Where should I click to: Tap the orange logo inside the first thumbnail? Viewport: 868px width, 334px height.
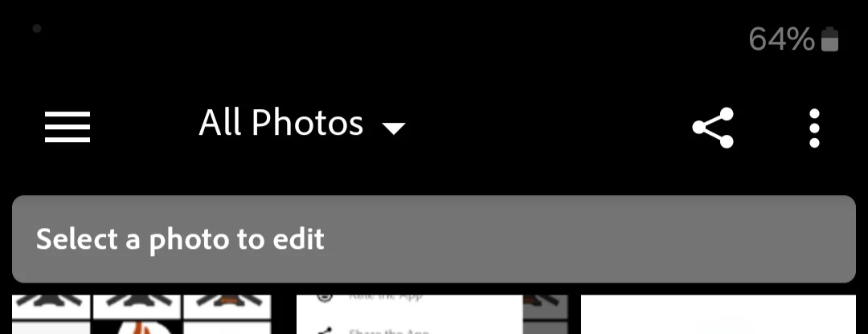pyautogui.click(x=137, y=328)
